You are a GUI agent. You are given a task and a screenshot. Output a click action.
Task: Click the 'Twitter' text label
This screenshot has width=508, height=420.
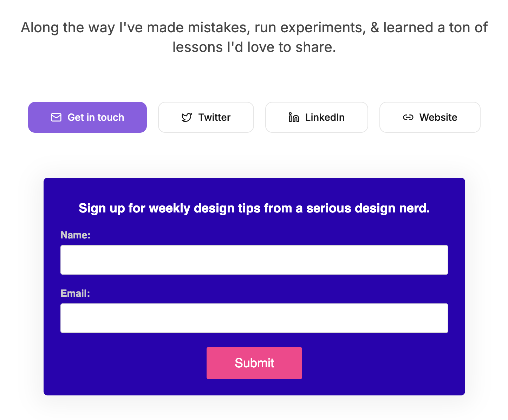(x=214, y=117)
